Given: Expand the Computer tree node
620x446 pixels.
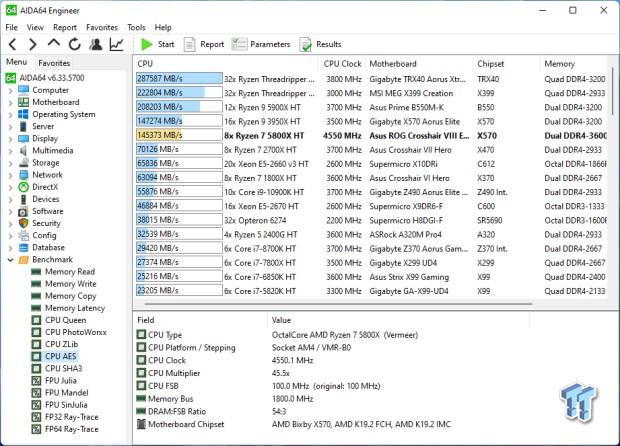Looking at the screenshot, I should coord(11,90).
